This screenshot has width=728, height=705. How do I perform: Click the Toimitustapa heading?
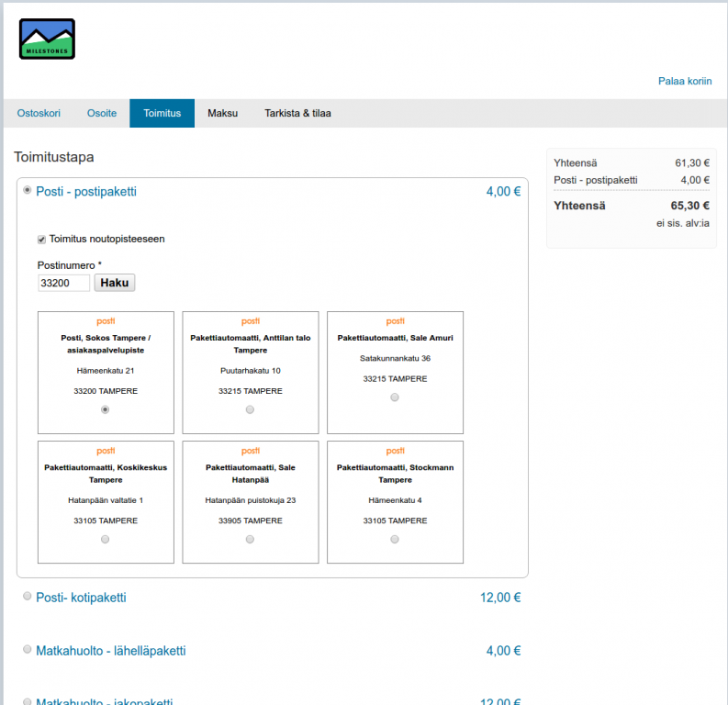click(x=54, y=157)
